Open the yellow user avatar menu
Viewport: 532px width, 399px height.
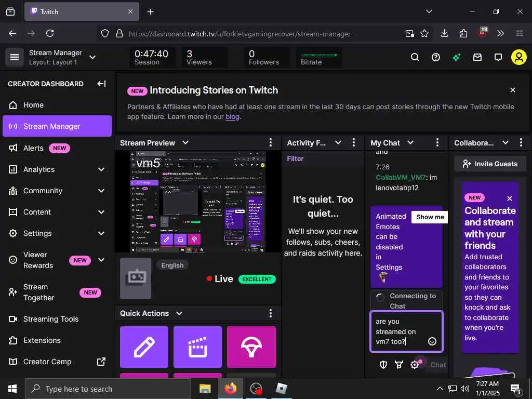tap(519, 57)
